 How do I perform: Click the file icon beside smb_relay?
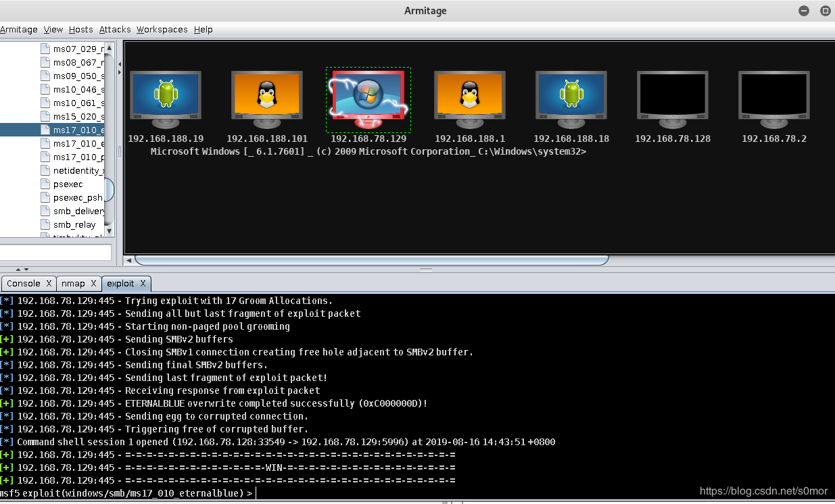click(45, 224)
